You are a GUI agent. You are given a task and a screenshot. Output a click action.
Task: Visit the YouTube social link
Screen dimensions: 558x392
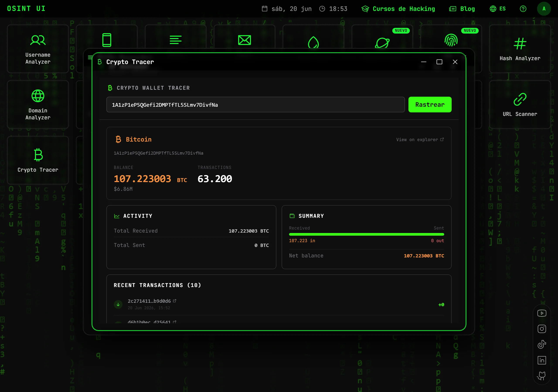click(542, 313)
